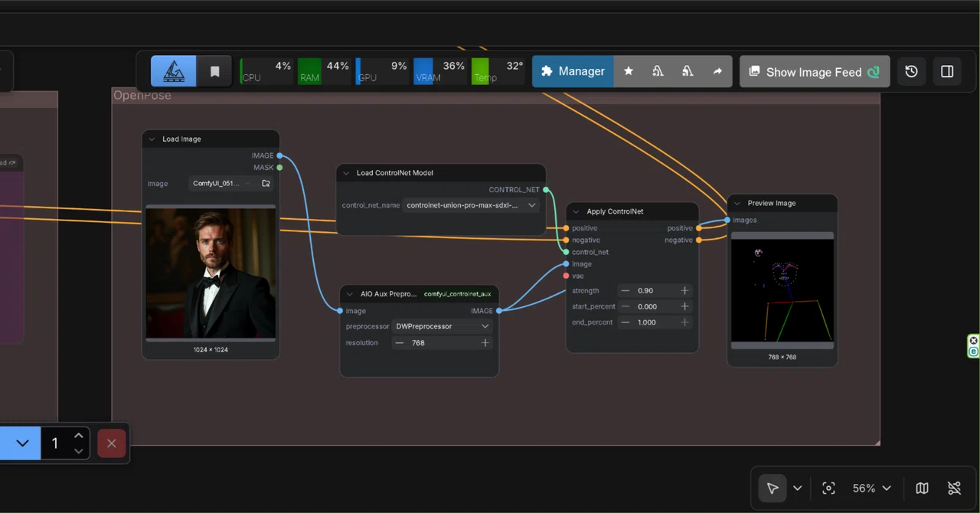Click the folder upload icon in Load Image
The image size is (980, 513).
click(266, 184)
